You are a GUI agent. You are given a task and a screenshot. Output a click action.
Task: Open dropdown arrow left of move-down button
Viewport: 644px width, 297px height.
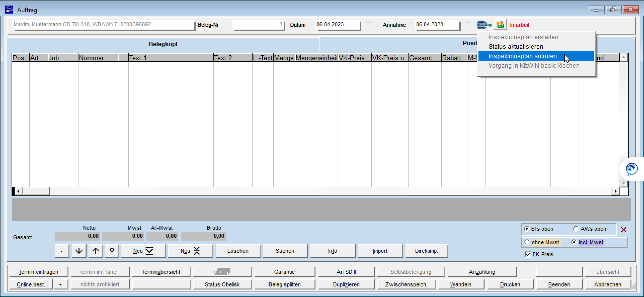[x=62, y=251]
